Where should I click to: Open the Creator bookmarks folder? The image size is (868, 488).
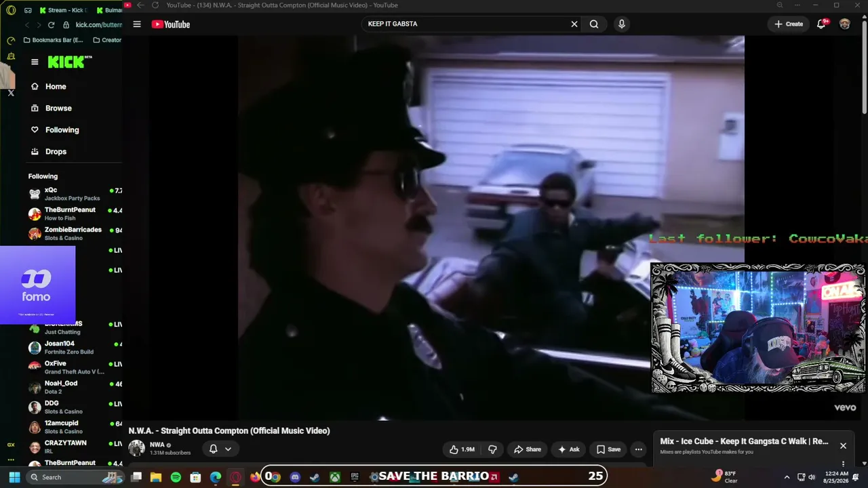pos(107,40)
